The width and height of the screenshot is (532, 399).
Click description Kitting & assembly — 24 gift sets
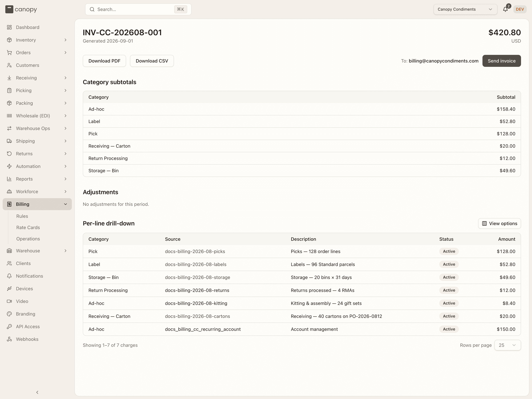326,303
